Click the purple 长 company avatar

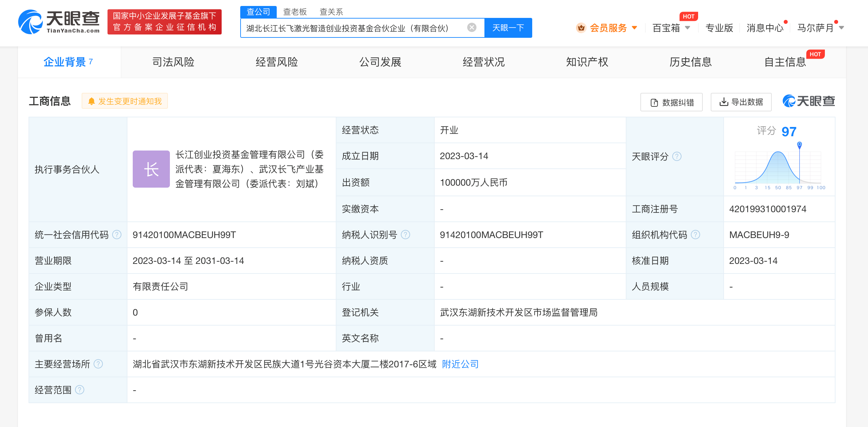click(x=151, y=169)
